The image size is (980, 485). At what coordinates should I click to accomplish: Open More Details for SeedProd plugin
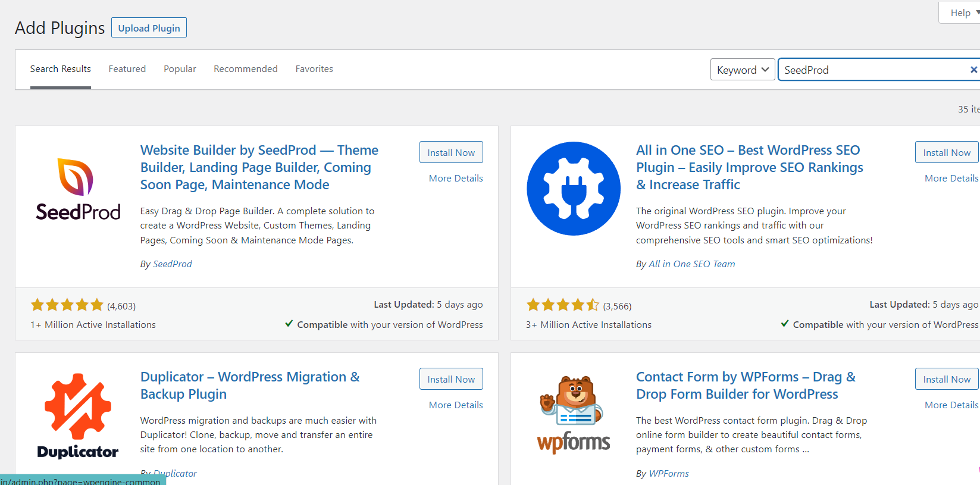(x=456, y=179)
